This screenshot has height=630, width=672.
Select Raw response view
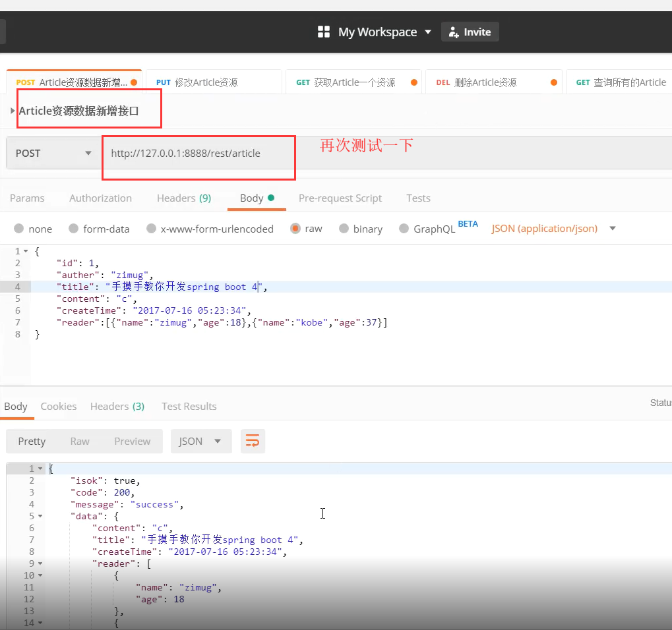[80, 441]
